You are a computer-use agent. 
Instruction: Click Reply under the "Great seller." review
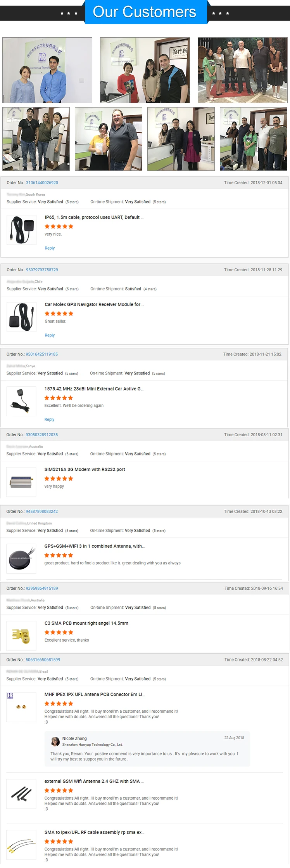pyautogui.click(x=50, y=335)
